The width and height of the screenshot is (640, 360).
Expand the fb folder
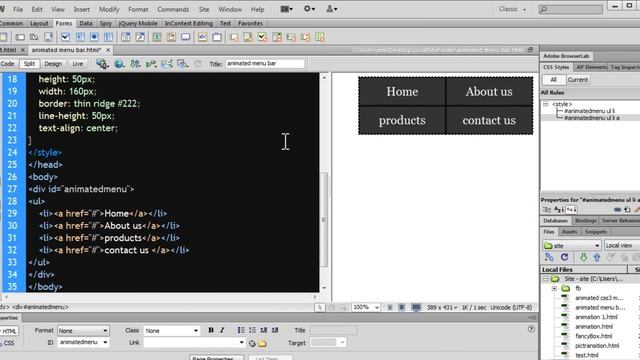pos(554,289)
